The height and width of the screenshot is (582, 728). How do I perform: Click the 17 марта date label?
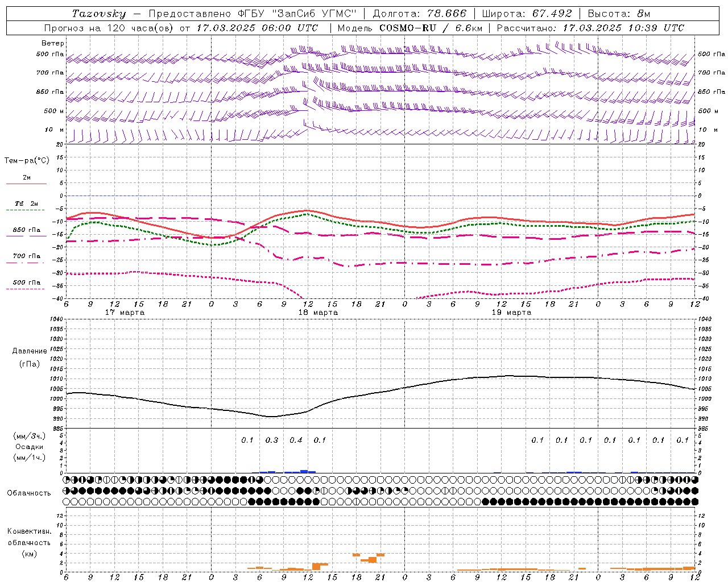point(125,313)
